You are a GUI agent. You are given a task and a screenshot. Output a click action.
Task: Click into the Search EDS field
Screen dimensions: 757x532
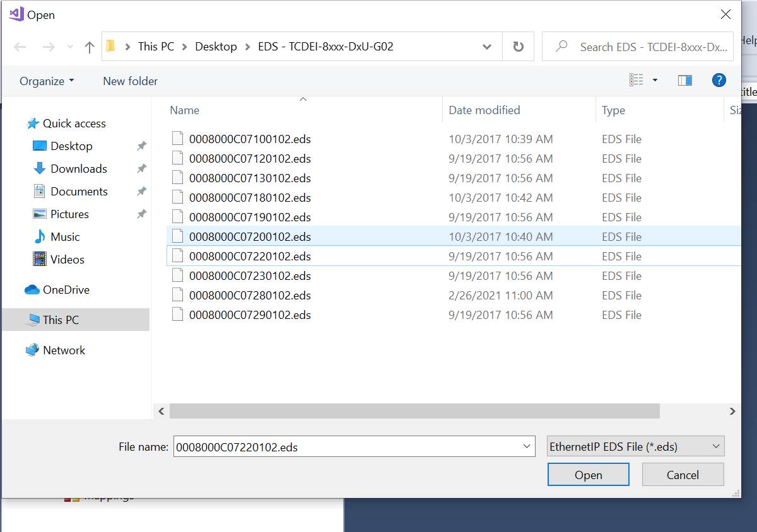pos(638,47)
